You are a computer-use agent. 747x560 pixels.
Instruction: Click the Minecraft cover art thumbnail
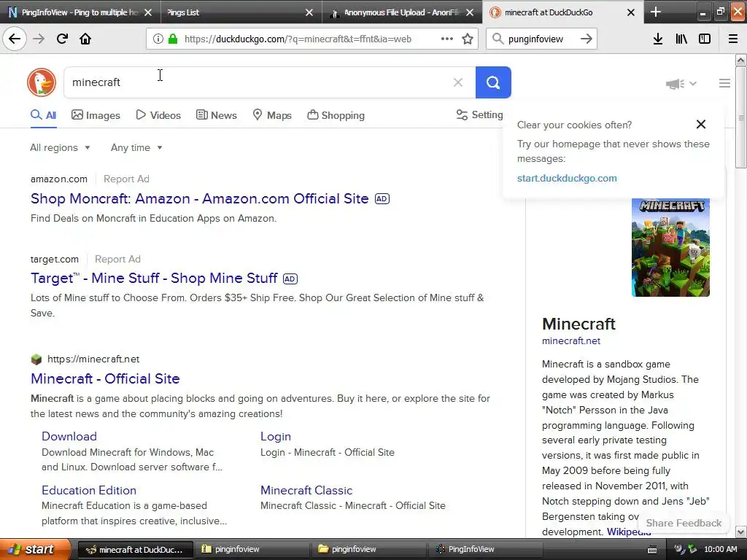click(670, 247)
